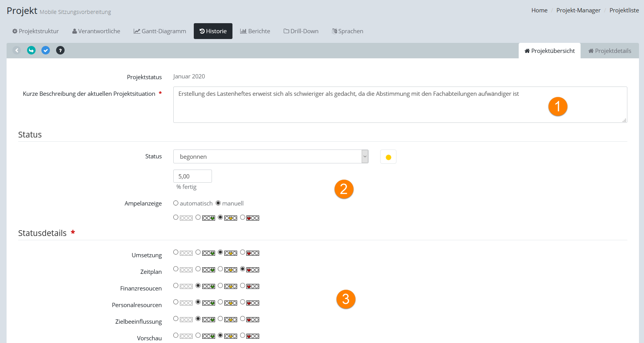Select automatisch for Ampelanzeige

pos(176,203)
